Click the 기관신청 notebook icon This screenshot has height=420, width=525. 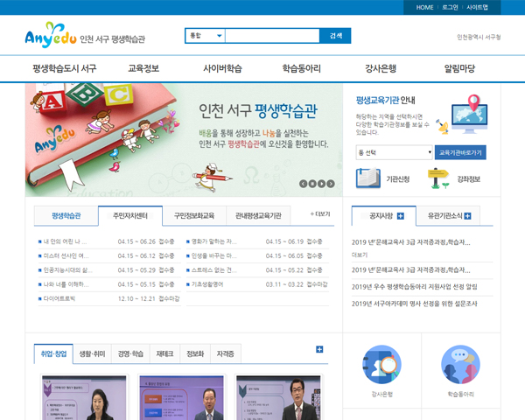click(x=368, y=178)
